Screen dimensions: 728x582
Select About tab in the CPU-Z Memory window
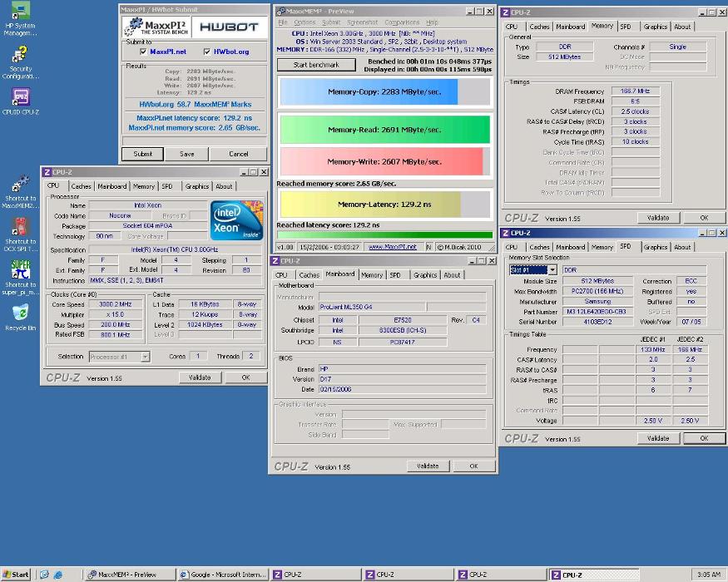tap(682, 27)
